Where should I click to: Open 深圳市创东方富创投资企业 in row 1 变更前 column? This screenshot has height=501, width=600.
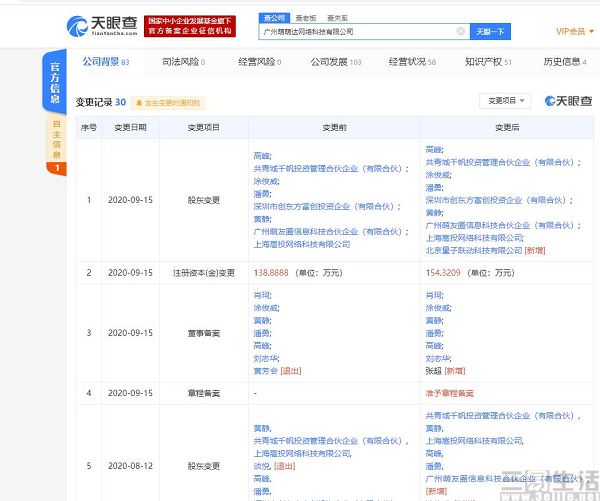(x=327, y=206)
